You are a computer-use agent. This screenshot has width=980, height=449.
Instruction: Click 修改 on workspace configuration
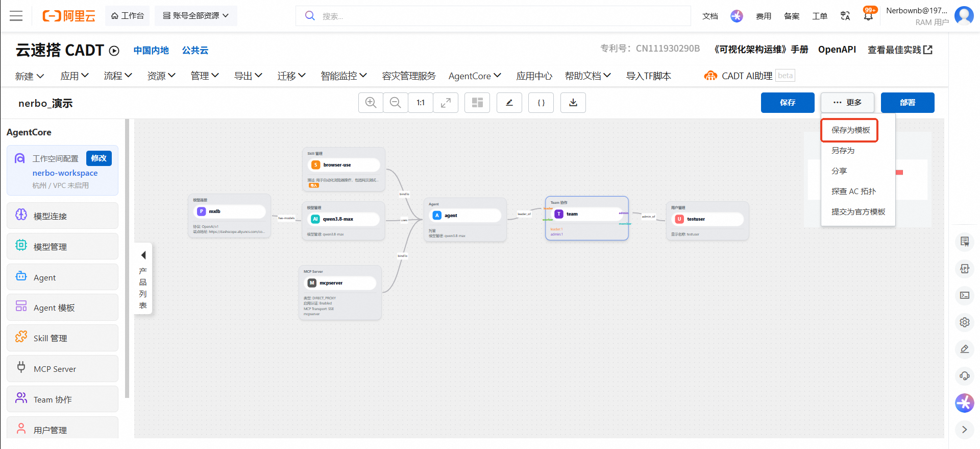click(x=99, y=158)
